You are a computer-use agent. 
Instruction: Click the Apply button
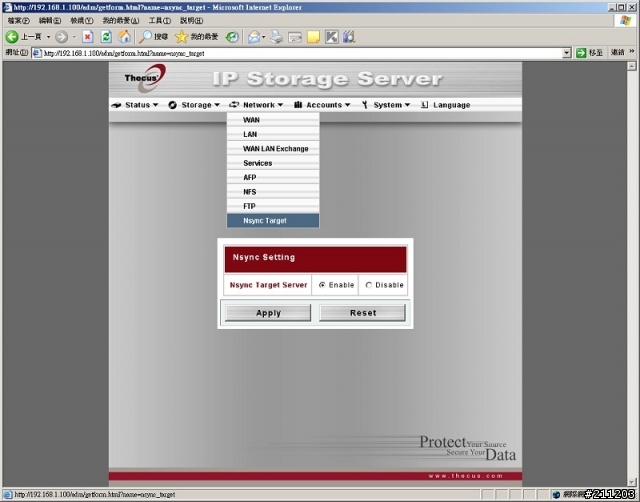pos(268,313)
